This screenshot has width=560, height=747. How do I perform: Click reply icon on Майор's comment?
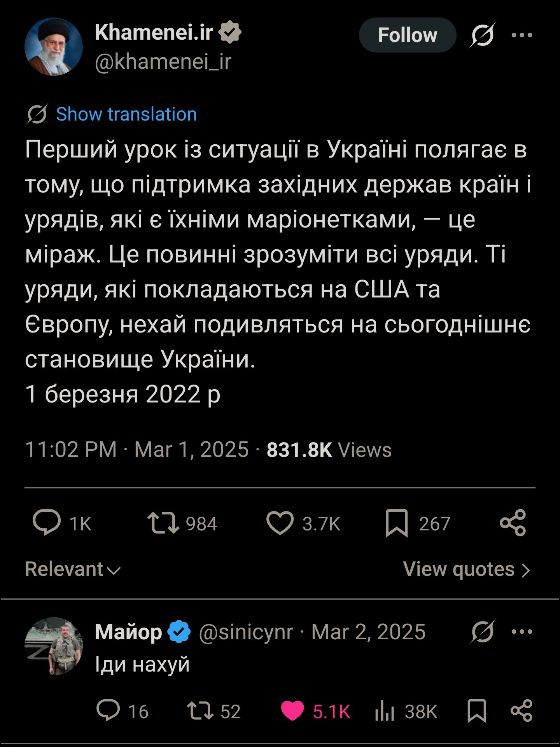(108, 711)
